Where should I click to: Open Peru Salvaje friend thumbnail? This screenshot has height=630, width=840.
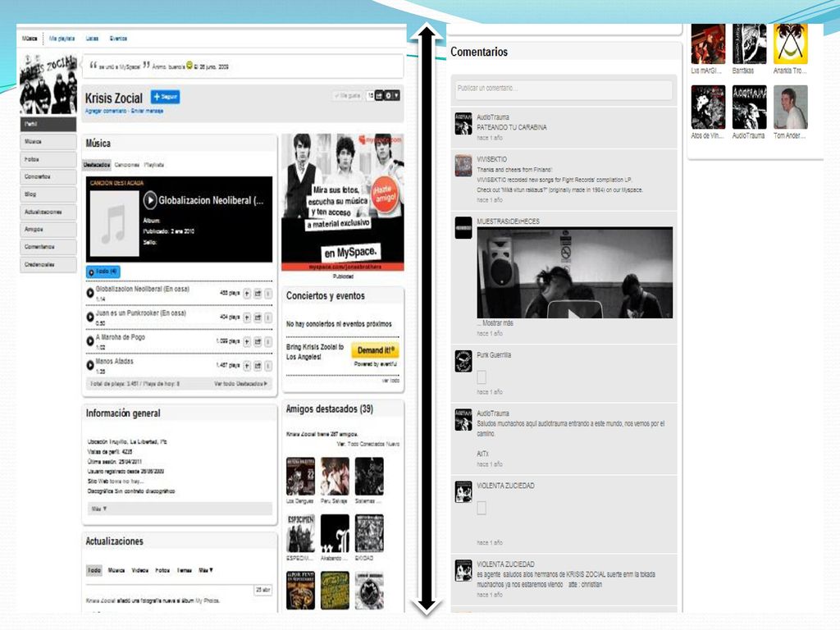click(335, 477)
